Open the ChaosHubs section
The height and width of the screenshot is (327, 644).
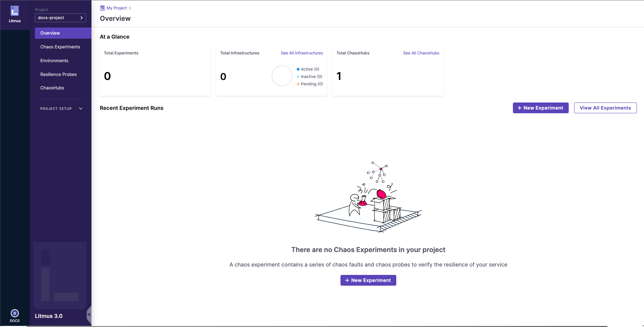pos(52,88)
